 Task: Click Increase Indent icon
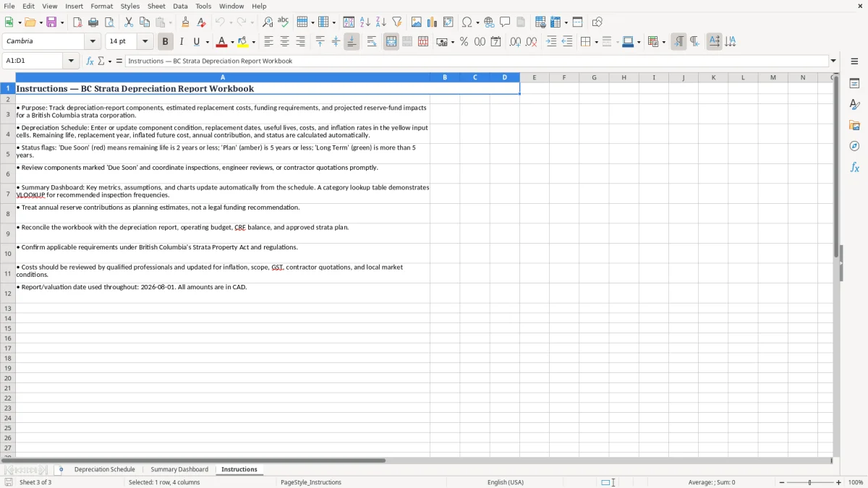[x=551, y=42]
